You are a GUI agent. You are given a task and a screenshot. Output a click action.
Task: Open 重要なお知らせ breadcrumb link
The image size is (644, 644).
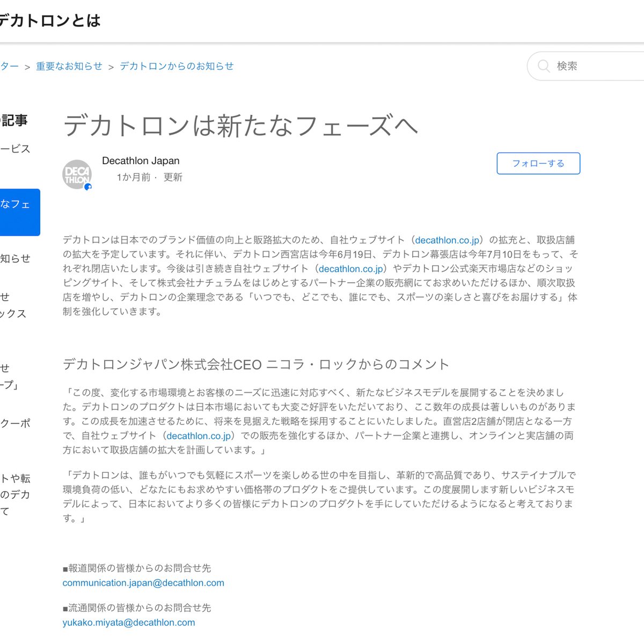pyautogui.click(x=69, y=66)
